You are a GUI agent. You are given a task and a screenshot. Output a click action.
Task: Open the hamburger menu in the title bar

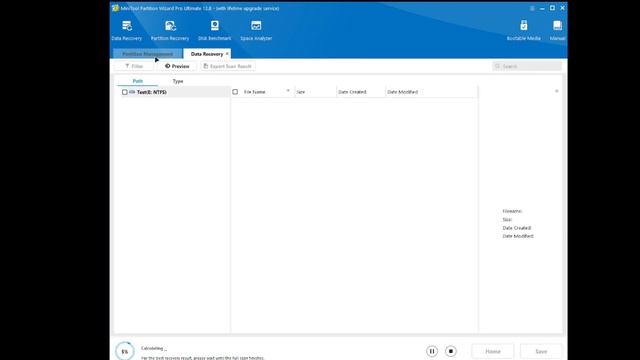(532, 8)
